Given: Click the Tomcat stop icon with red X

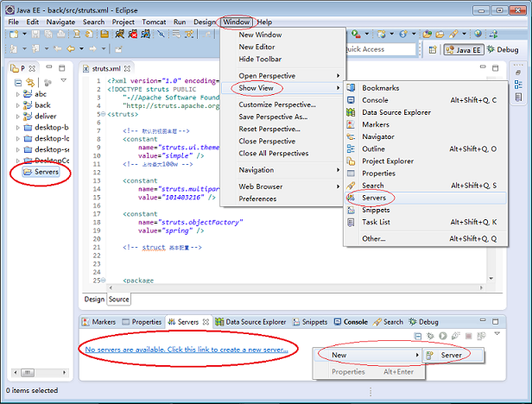Looking at the screenshot, I should tap(133, 34).
